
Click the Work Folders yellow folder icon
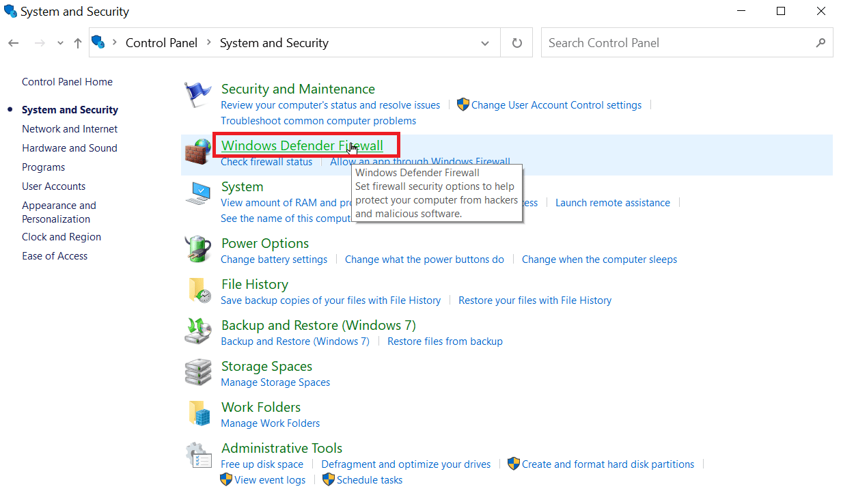tap(198, 414)
